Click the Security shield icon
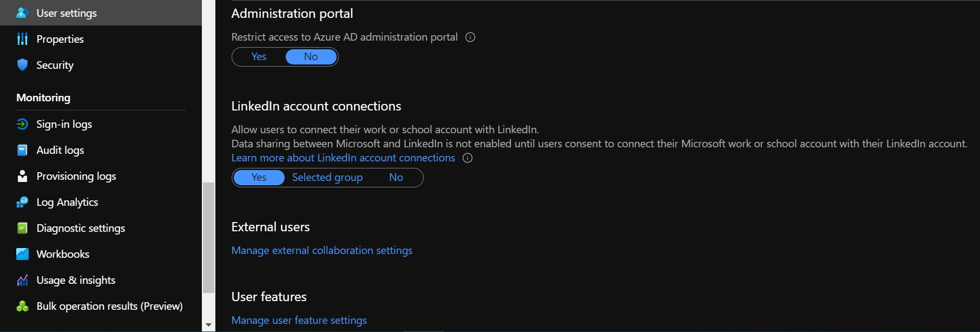Viewport: 980px width, 332px height. point(22,65)
